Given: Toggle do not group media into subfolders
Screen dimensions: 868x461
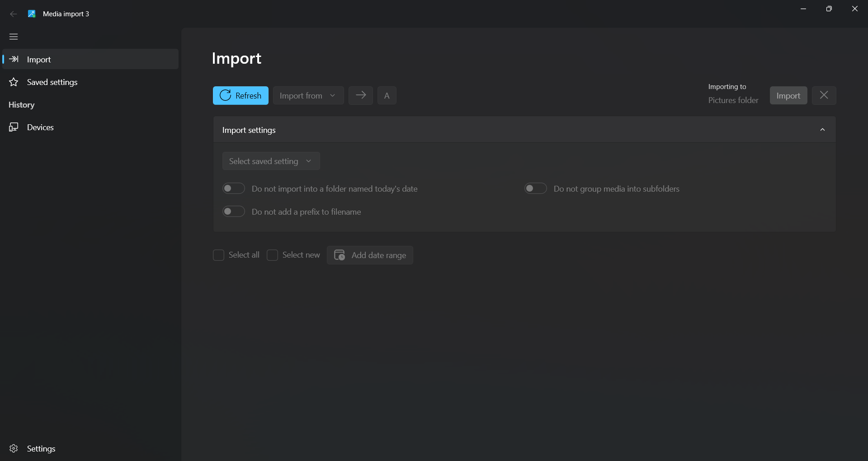Looking at the screenshot, I should tap(536, 188).
